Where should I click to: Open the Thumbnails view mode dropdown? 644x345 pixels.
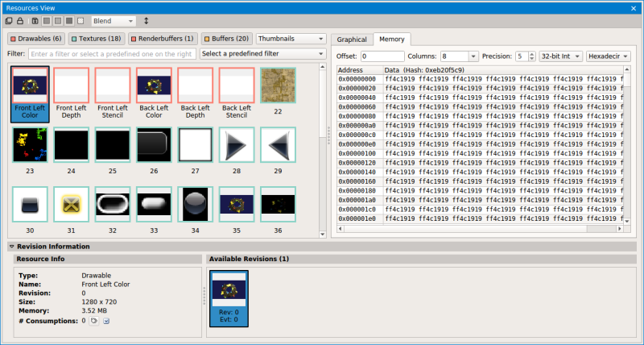tap(291, 39)
